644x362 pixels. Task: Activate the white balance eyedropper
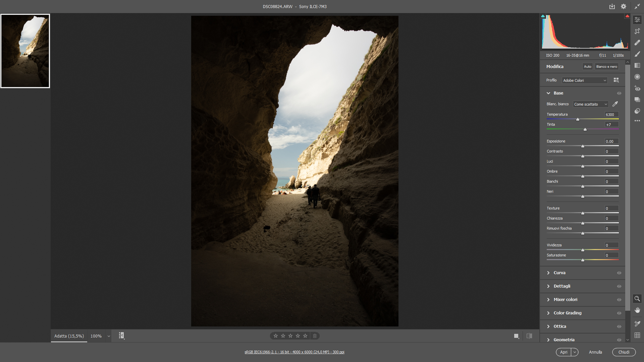(616, 104)
